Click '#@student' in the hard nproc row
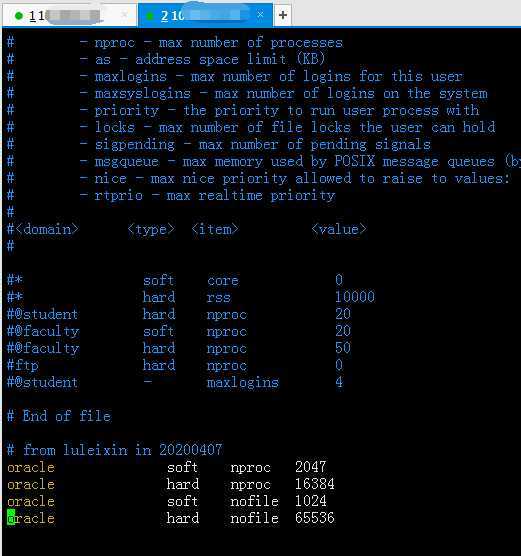This screenshot has width=521, height=556. (x=43, y=314)
